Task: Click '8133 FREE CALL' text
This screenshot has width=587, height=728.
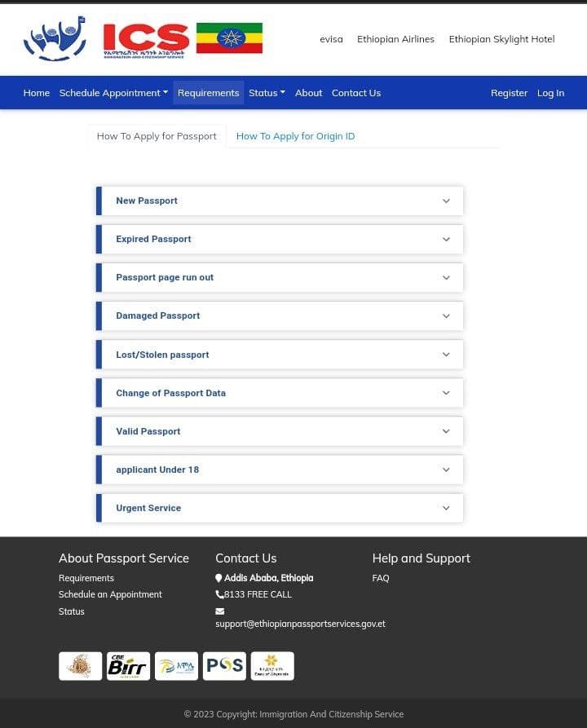Action: tap(258, 595)
